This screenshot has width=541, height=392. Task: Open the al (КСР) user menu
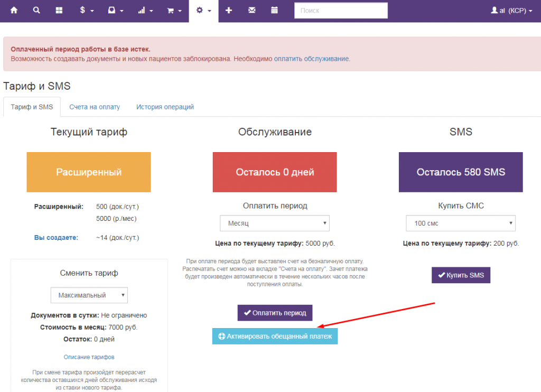tap(511, 11)
